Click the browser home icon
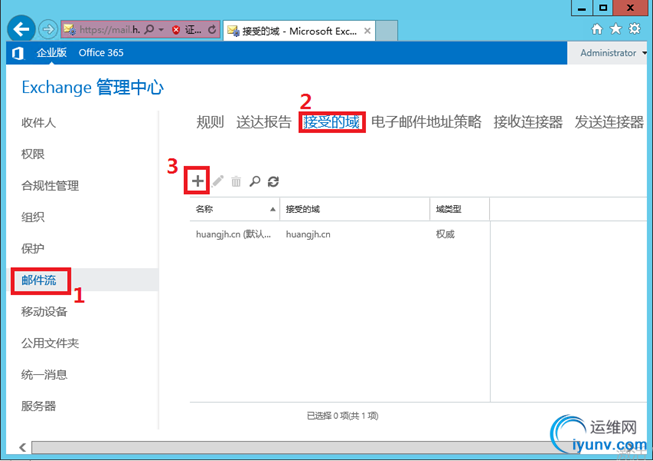Screen dimensions: 653x461 pos(597,29)
